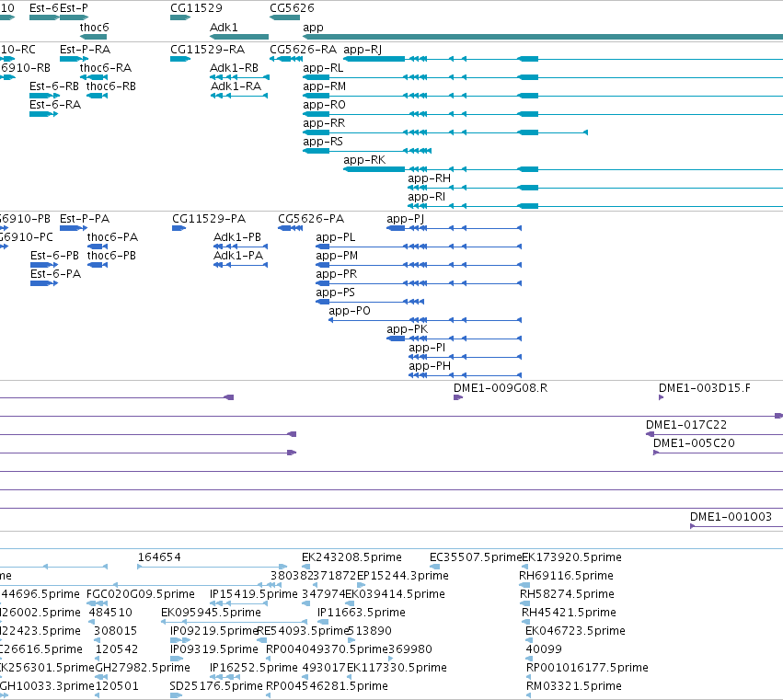Select protein app-PK label
783x700 pixels.
coord(407,329)
